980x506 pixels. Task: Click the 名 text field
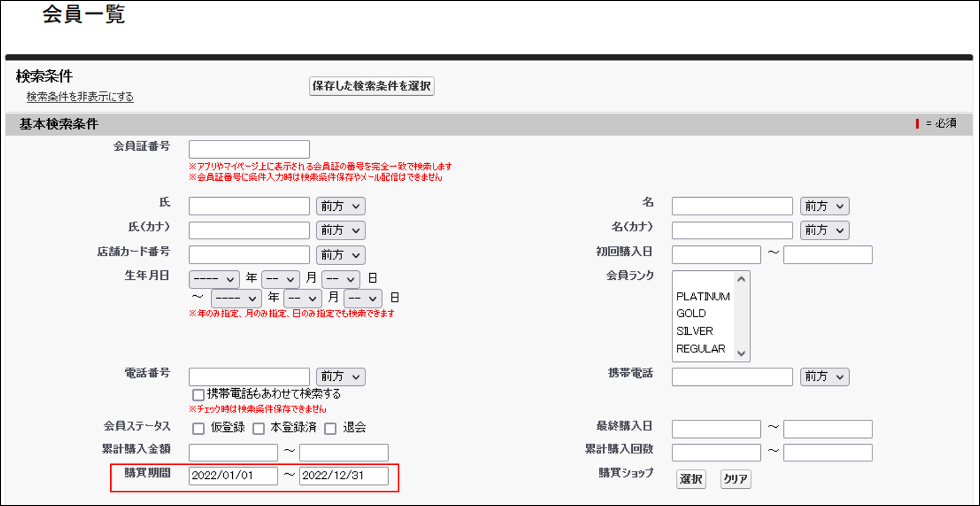point(732,206)
